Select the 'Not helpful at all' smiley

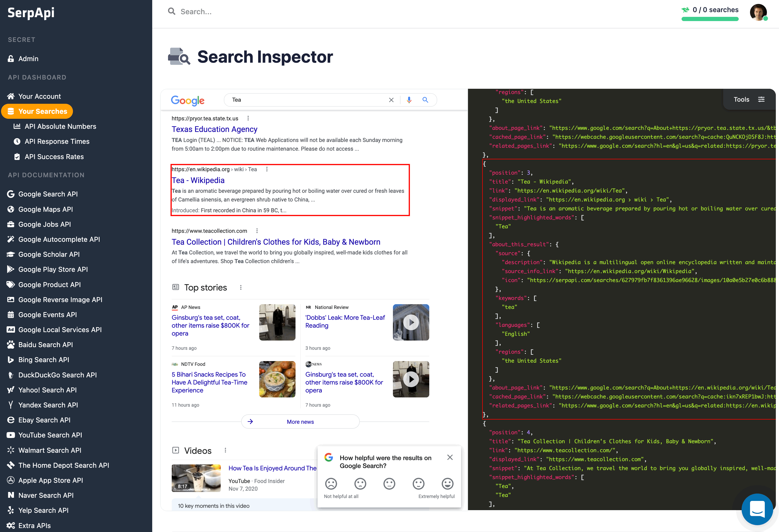click(x=331, y=484)
